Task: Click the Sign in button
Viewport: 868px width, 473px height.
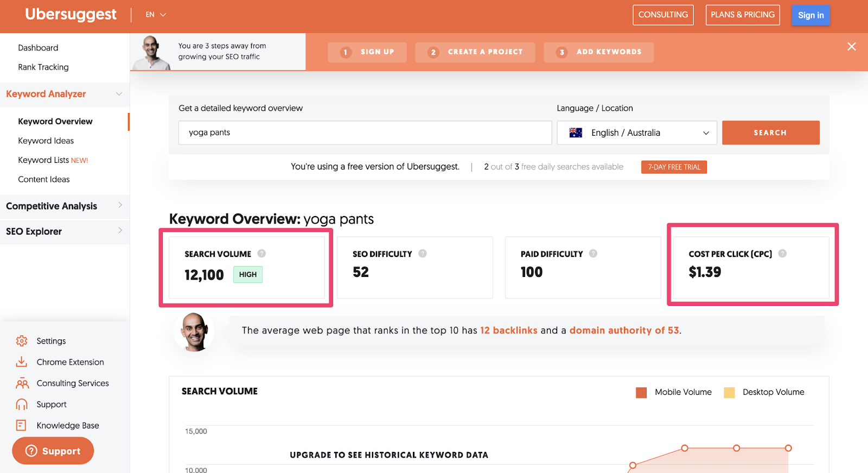Action: click(x=810, y=15)
